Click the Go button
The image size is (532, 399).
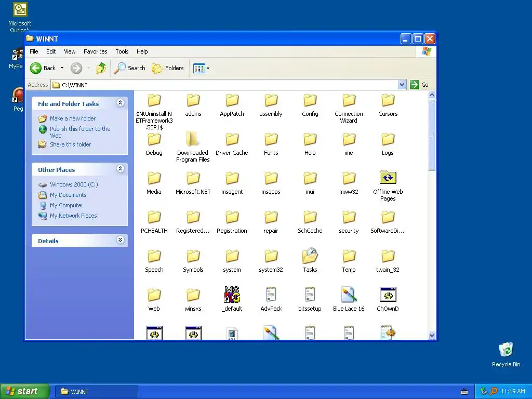point(419,85)
